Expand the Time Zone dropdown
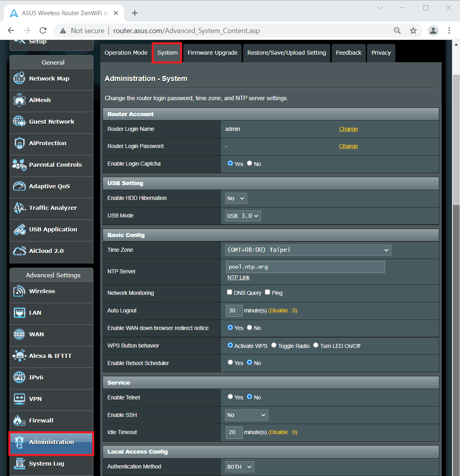This screenshot has width=460, height=476. (308, 250)
